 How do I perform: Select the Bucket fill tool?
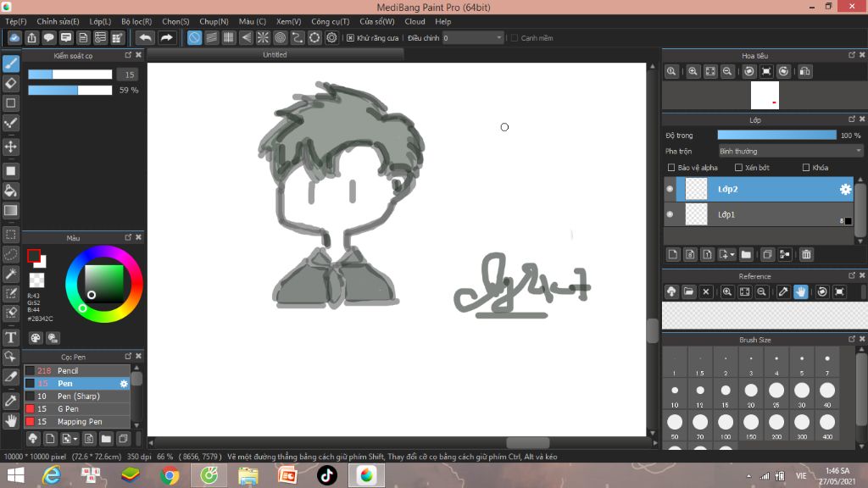[x=11, y=191]
